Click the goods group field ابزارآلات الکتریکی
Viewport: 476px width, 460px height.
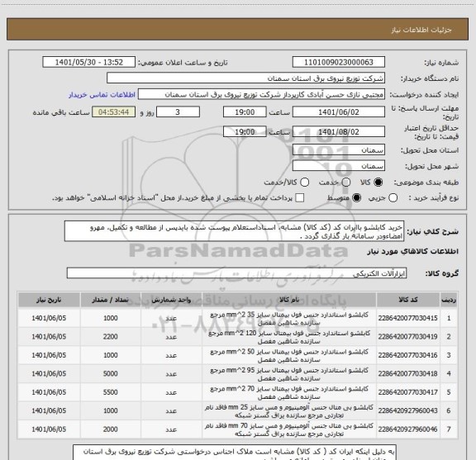[x=236, y=273]
